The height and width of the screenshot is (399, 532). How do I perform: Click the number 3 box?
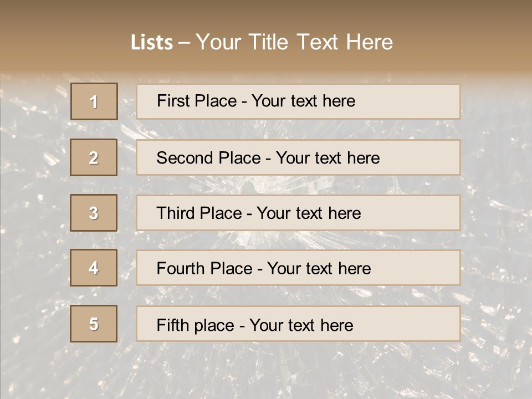point(94,213)
